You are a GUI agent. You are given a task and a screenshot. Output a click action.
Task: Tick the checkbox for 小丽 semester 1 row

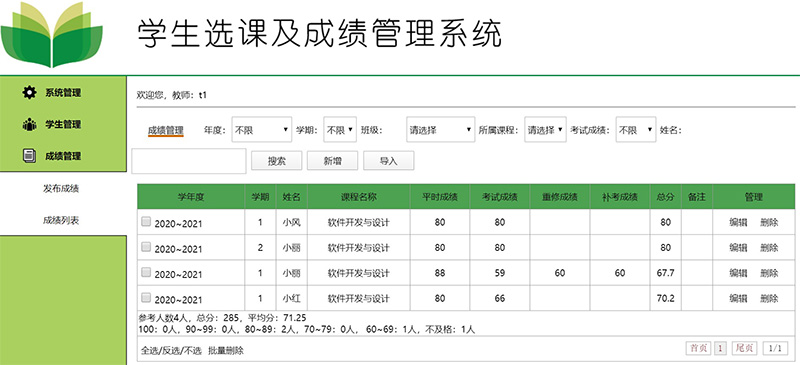(146, 273)
